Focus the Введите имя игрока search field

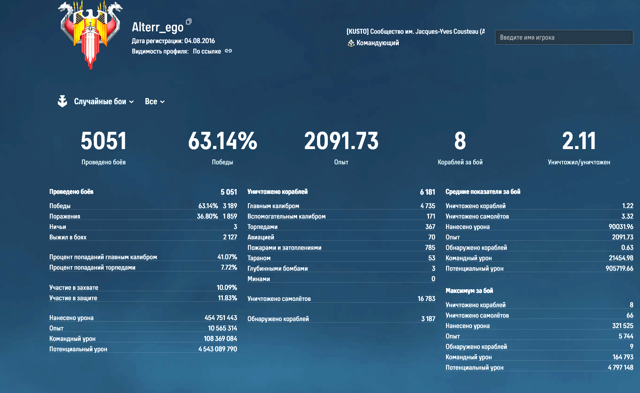pos(564,38)
